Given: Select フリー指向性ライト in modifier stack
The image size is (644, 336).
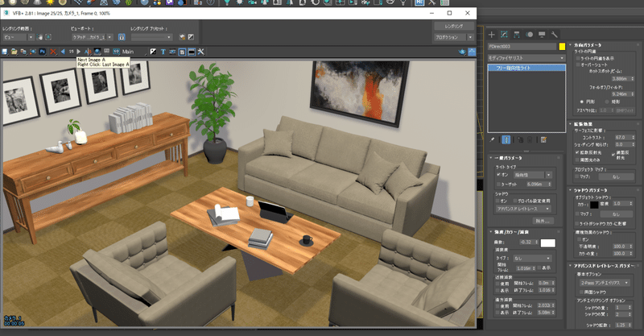Looking at the screenshot, I should pos(526,68).
